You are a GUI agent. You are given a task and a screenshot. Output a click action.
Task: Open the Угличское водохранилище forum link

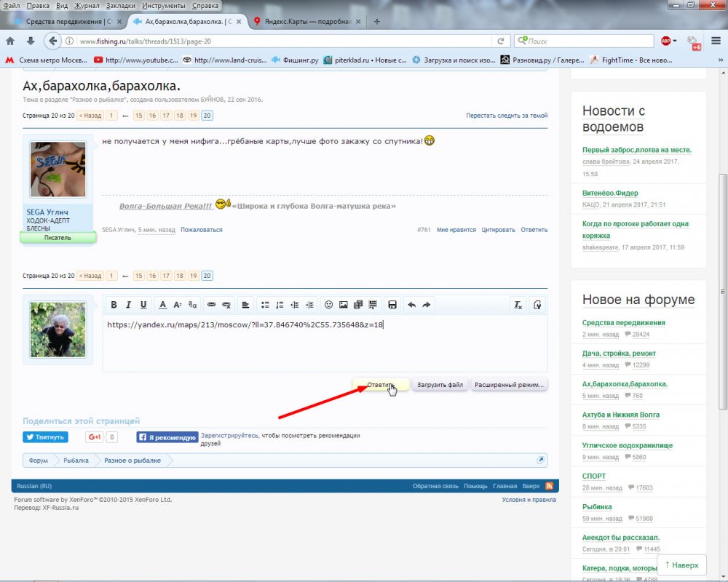coord(627,445)
